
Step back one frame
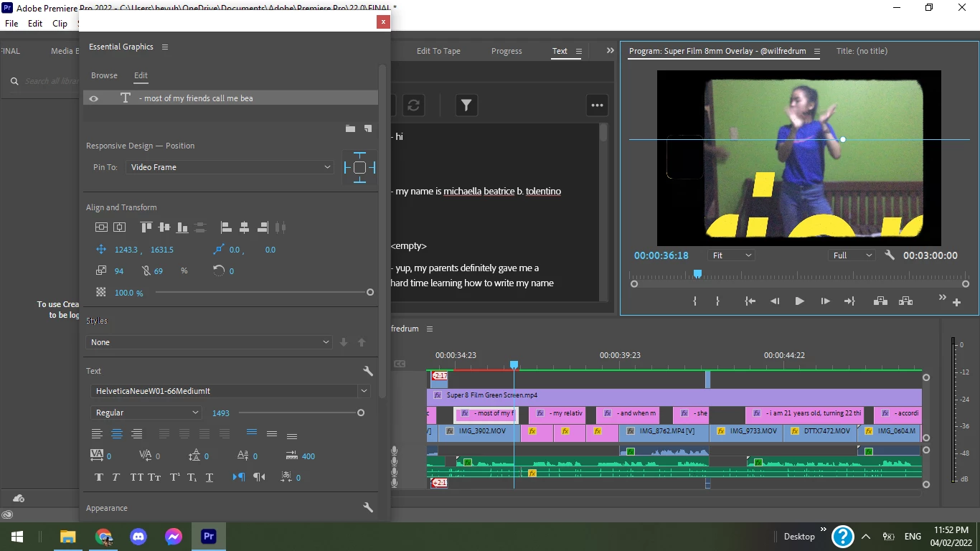(775, 301)
